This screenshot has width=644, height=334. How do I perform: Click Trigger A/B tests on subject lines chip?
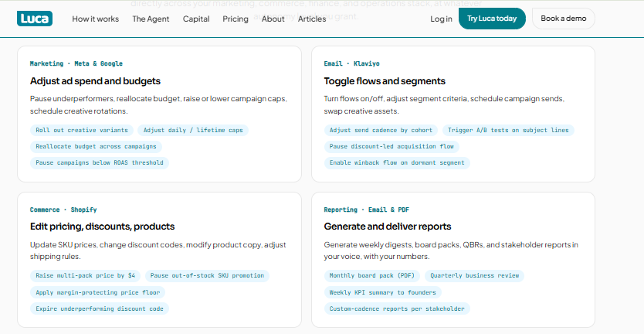[x=508, y=131]
